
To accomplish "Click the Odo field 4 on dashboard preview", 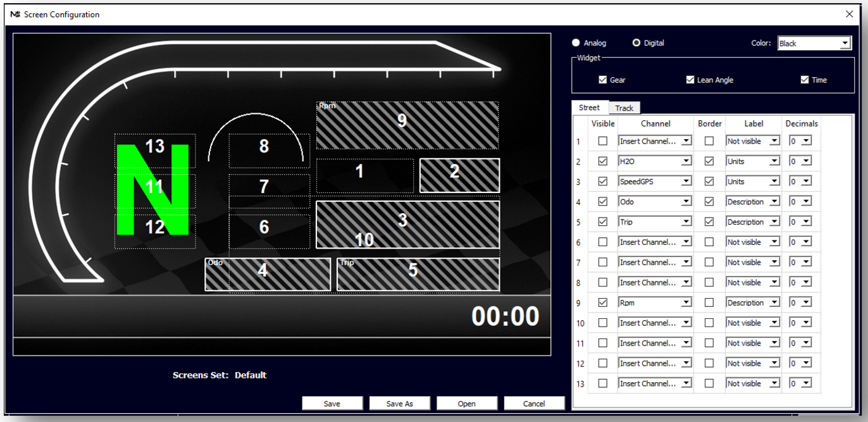I will click(x=267, y=274).
